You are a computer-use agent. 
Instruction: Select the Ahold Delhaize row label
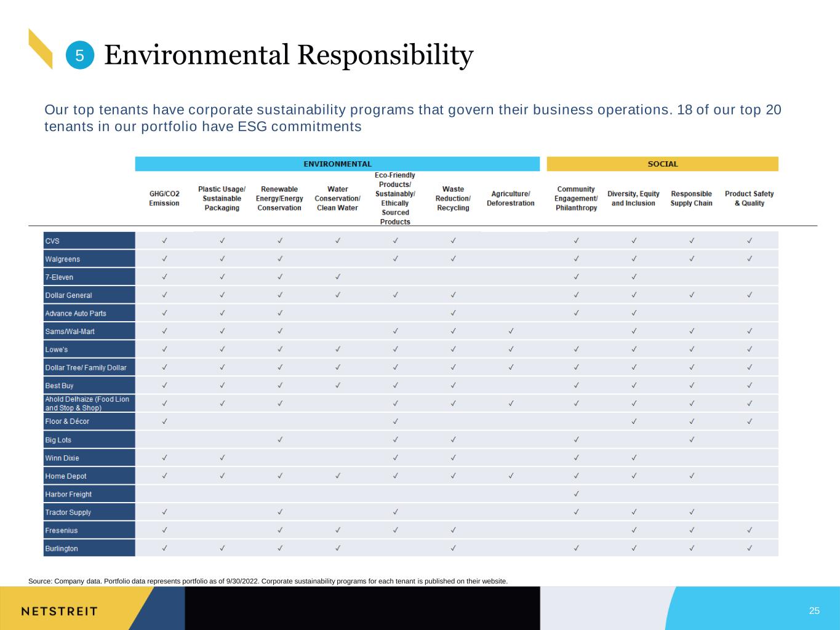click(x=89, y=404)
